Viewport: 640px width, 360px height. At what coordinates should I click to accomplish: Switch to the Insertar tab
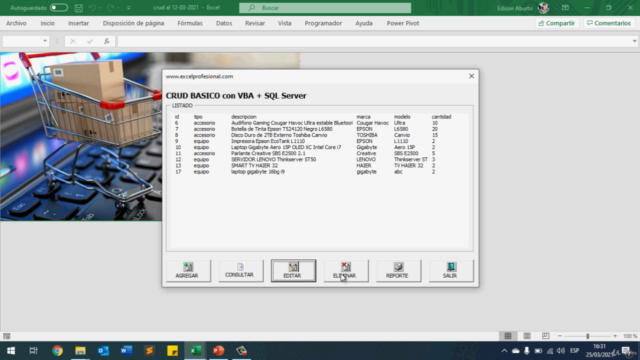click(78, 23)
